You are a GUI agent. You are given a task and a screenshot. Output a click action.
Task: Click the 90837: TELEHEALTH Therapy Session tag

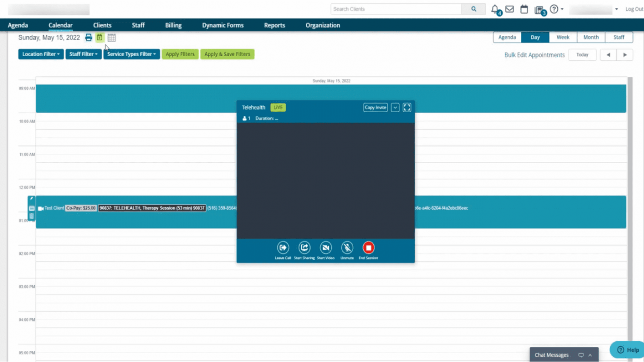click(x=152, y=208)
